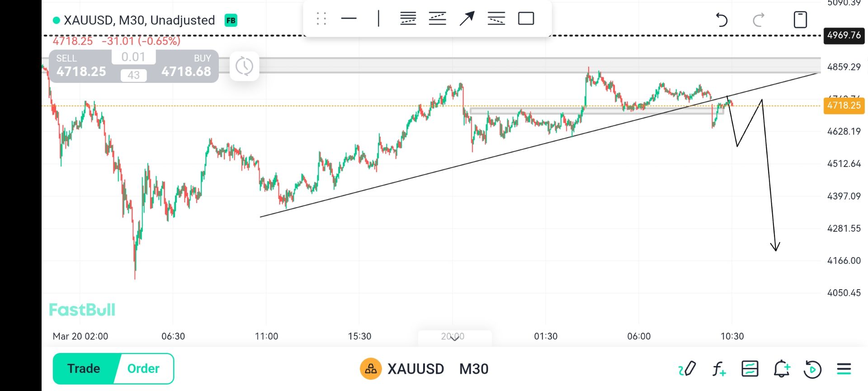Select the horizontal line drawing tool

(349, 19)
